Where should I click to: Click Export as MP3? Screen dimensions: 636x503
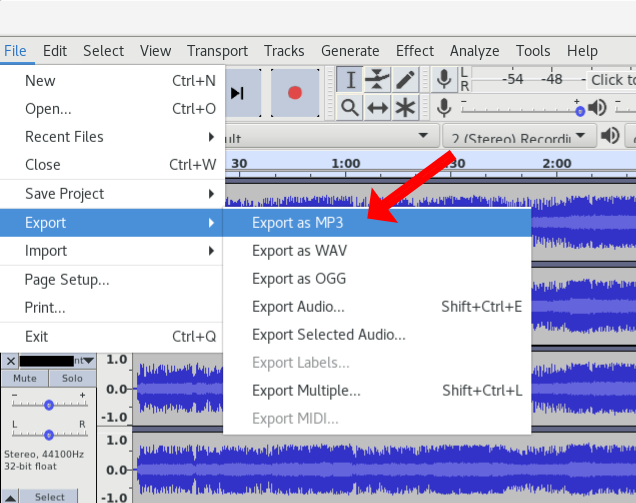point(377,223)
